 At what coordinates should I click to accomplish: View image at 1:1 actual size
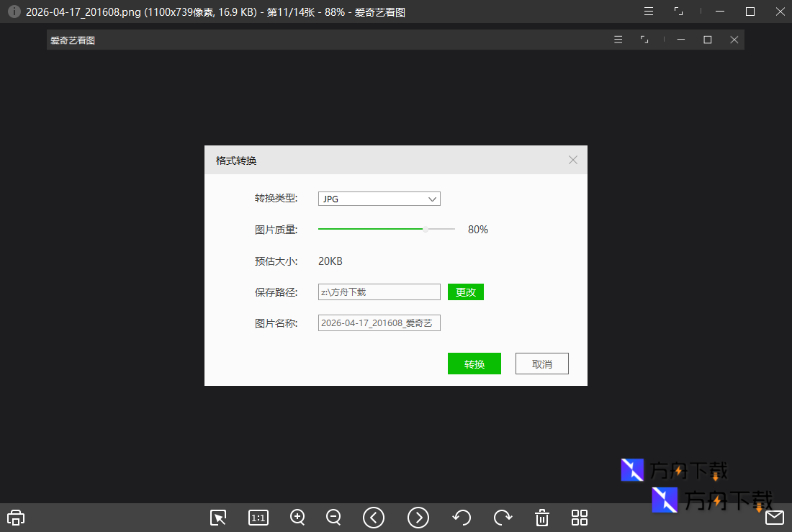pyautogui.click(x=258, y=517)
